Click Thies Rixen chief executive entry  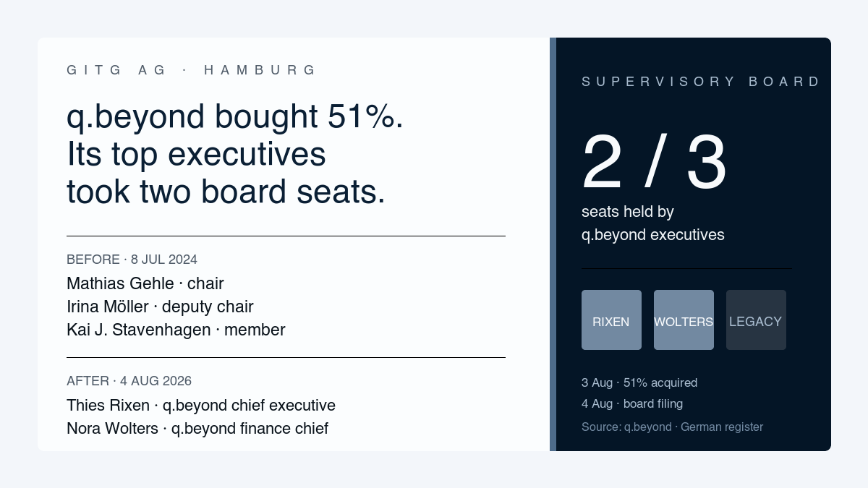tap(201, 405)
